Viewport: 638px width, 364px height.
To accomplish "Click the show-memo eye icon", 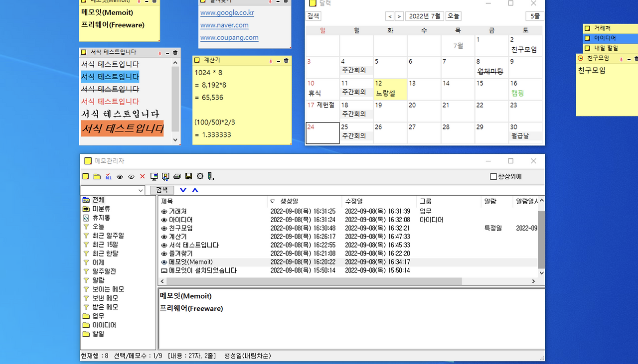I will 120,176.
